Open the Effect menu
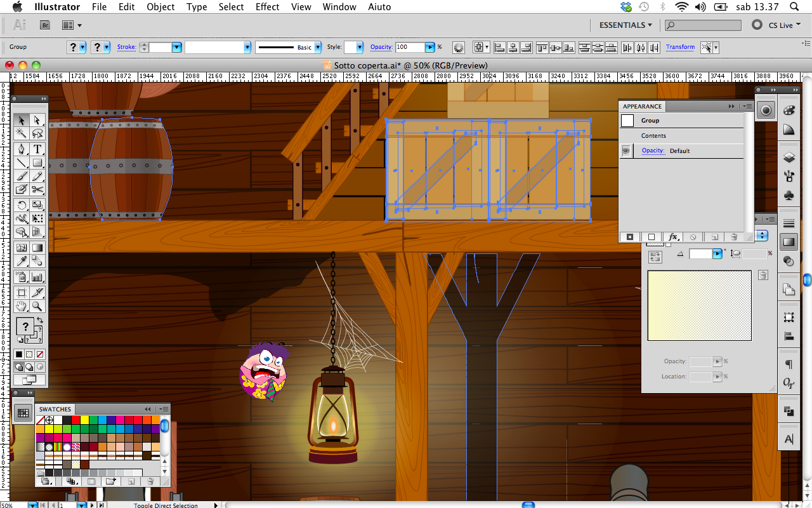 point(267,7)
